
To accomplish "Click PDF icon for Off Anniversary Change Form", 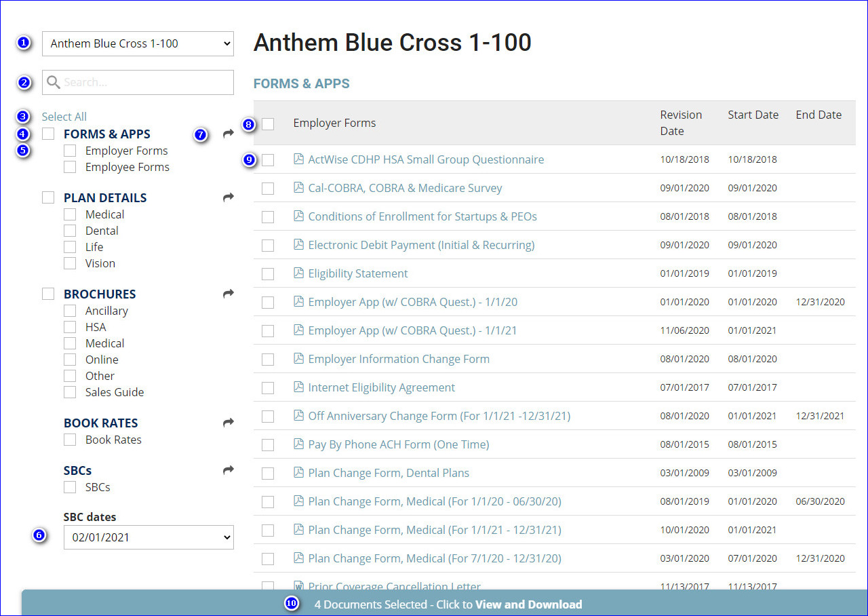I will 298,415.
